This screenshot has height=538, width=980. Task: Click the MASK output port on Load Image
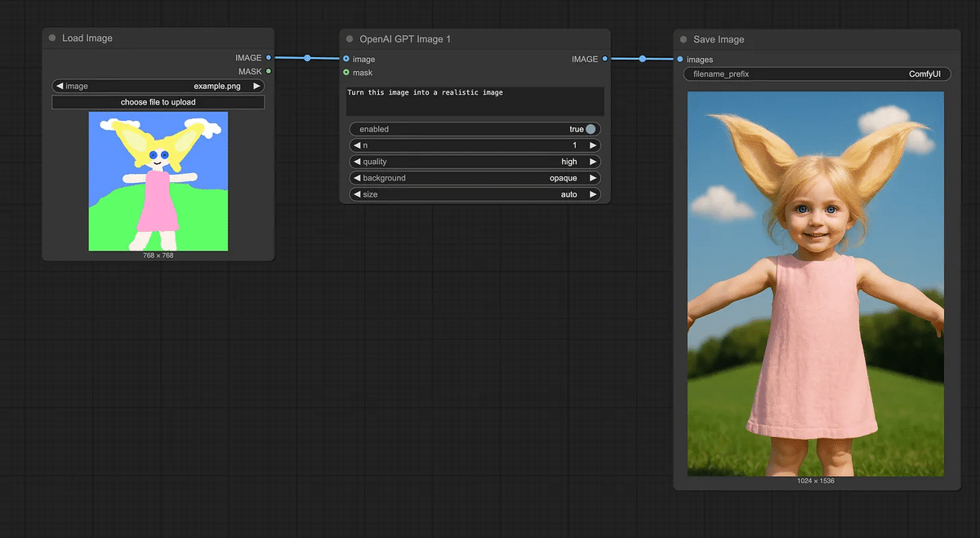269,71
